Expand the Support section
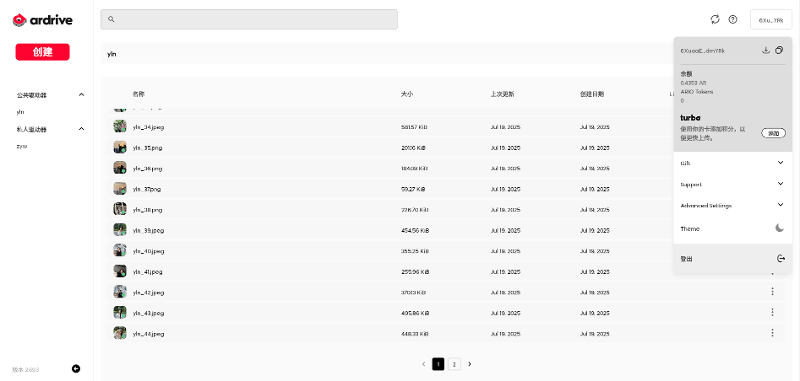 (780, 184)
